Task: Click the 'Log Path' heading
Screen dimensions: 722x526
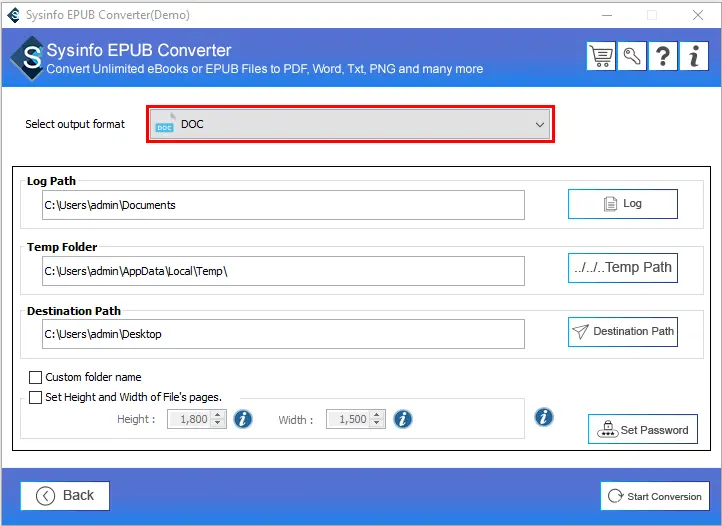Action: pos(51,181)
